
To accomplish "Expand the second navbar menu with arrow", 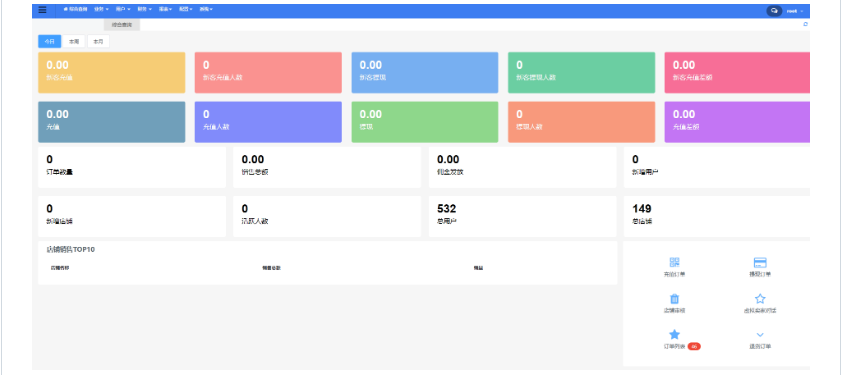I will pyautogui.click(x=101, y=10).
